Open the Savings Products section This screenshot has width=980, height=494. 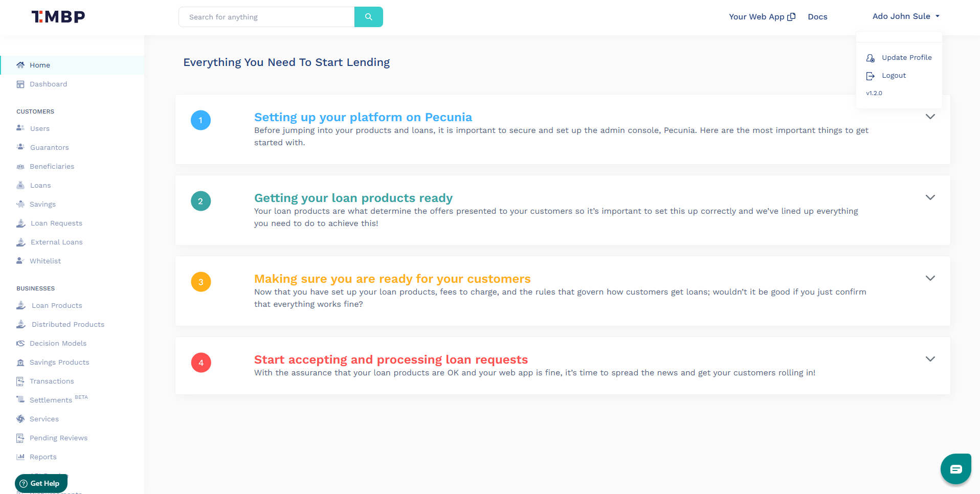tap(59, 362)
